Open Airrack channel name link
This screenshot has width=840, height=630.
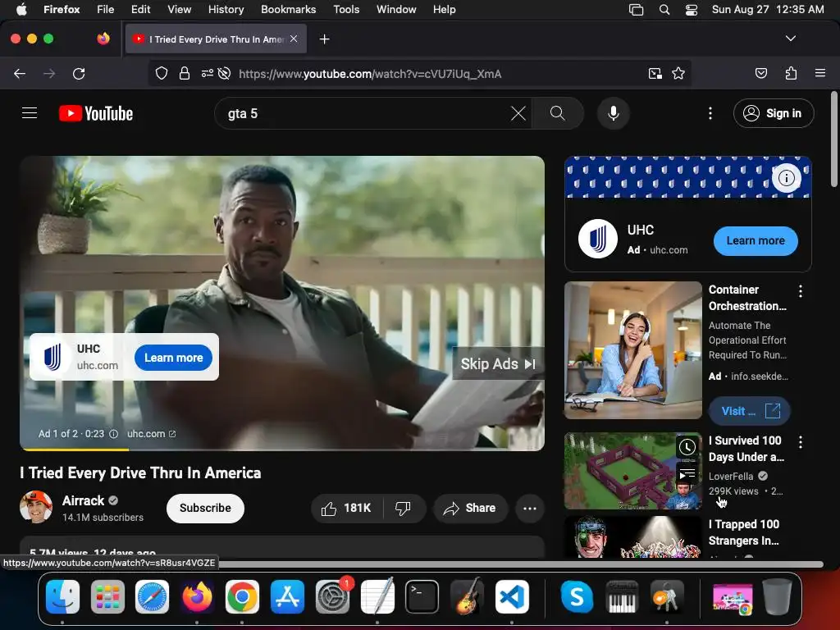83,500
